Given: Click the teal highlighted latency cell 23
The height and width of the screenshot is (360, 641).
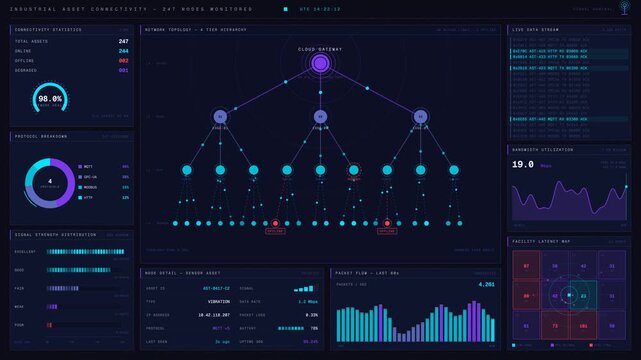Looking at the screenshot, I should tap(583, 295).
